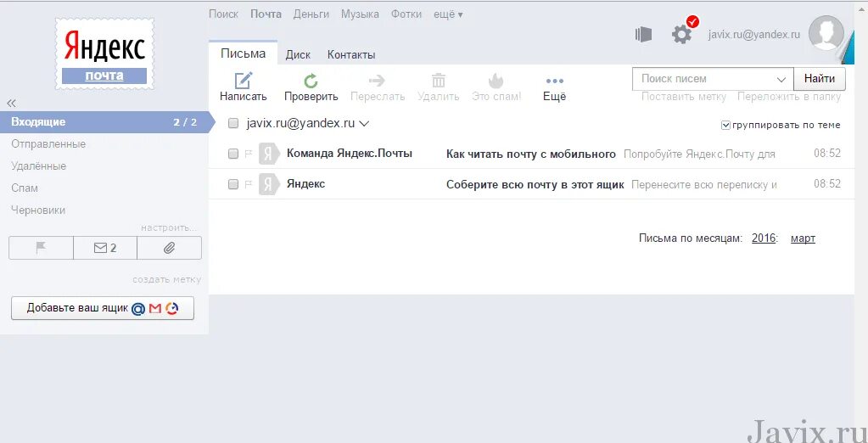This screenshot has width=868, height=443.
Task: Click sender name Команда Яндекс.Почты
Action: coord(350,154)
